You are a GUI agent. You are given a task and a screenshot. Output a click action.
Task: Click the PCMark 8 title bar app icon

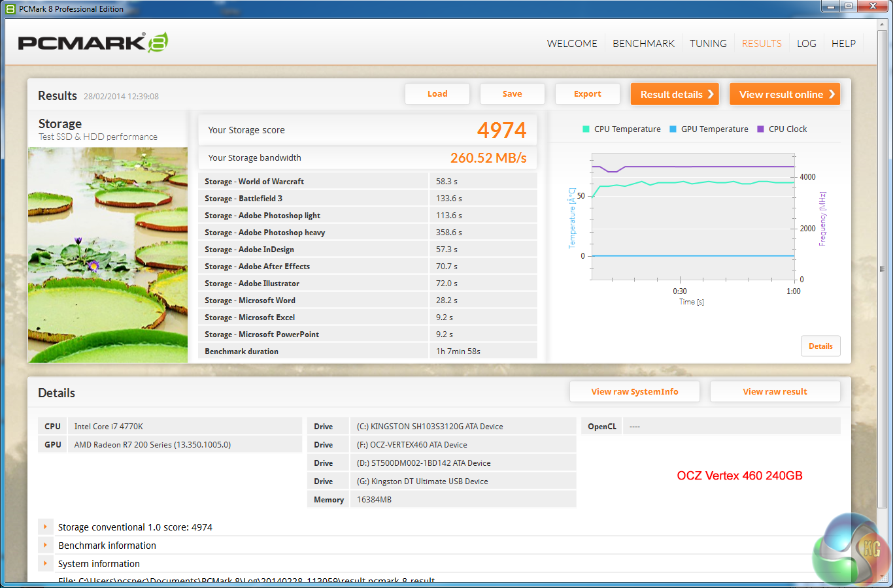[x=10, y=9]
